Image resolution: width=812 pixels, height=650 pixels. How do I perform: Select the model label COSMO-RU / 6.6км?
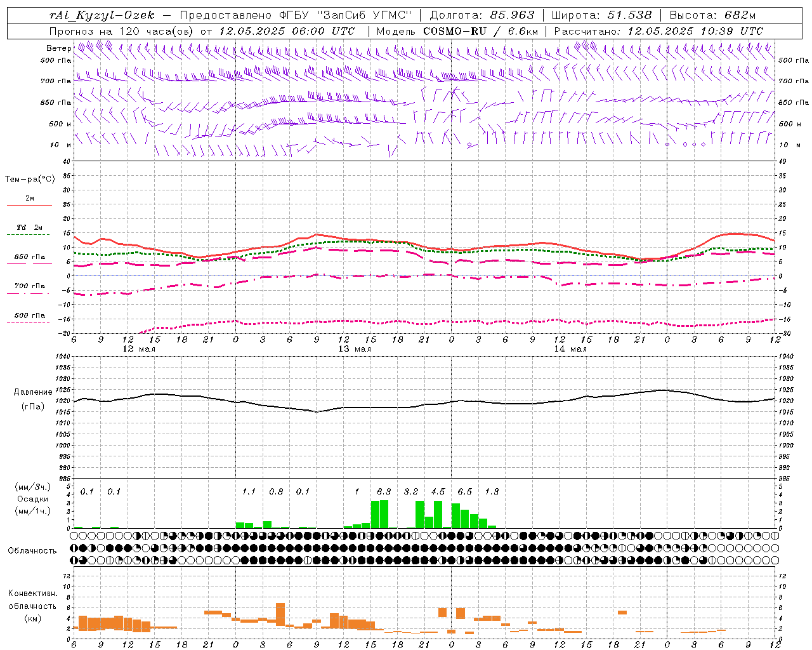481,31
